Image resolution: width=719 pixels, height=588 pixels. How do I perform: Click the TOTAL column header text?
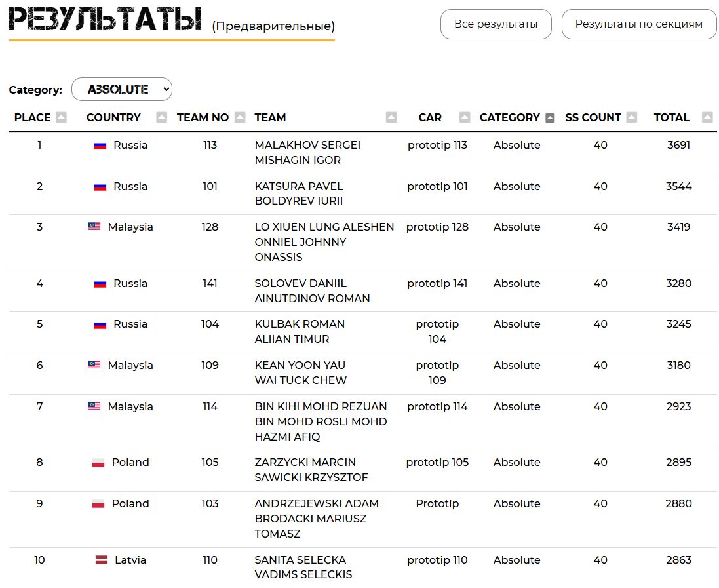(x=671, y=117)
